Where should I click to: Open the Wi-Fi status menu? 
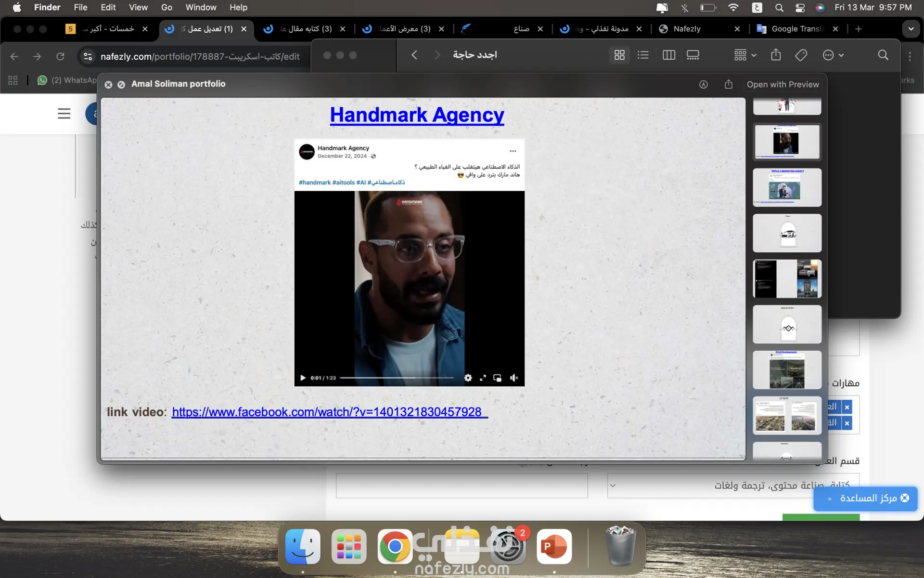(x=733, y=7)
